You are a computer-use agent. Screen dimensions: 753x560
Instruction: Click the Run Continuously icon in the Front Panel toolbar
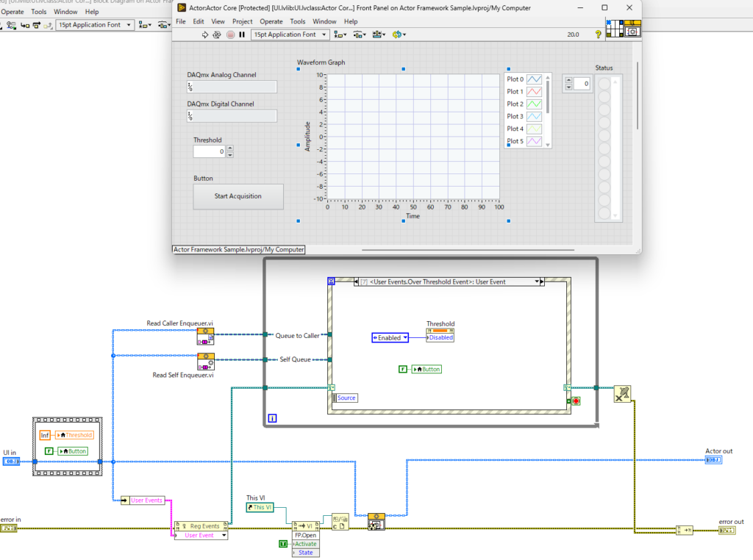point(217,35)
